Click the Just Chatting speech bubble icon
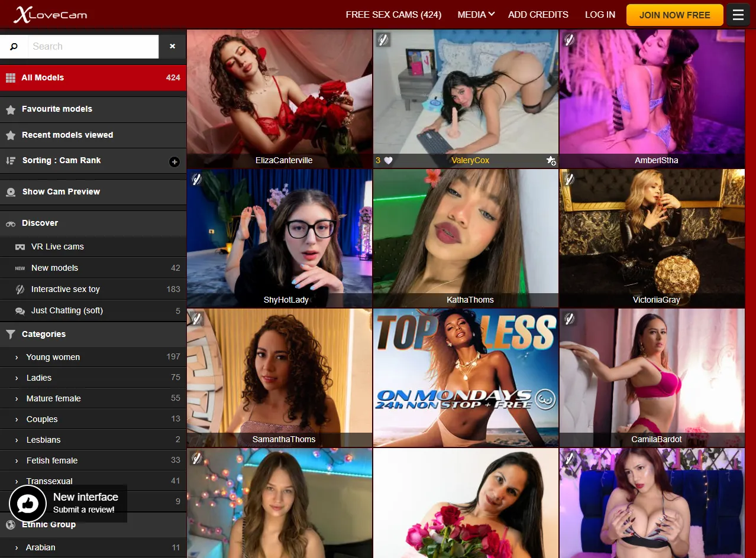Screen dimensions: 756x558 tap(19, 310)
